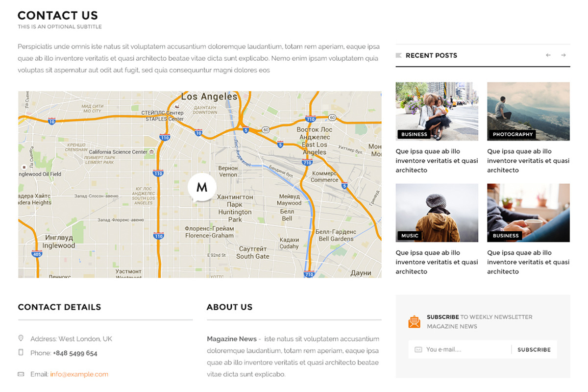Click the flag icon beside Recent Posts

tap(398, 55)
